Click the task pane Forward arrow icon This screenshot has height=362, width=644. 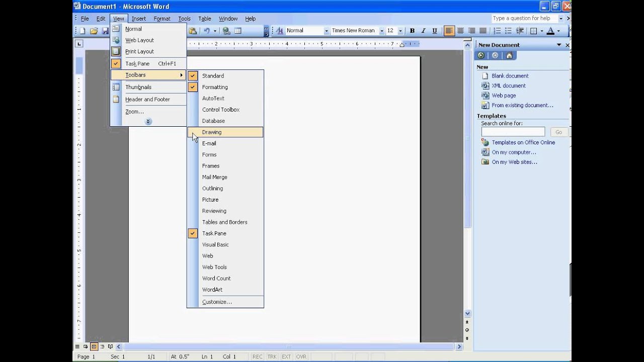[495, 56]
